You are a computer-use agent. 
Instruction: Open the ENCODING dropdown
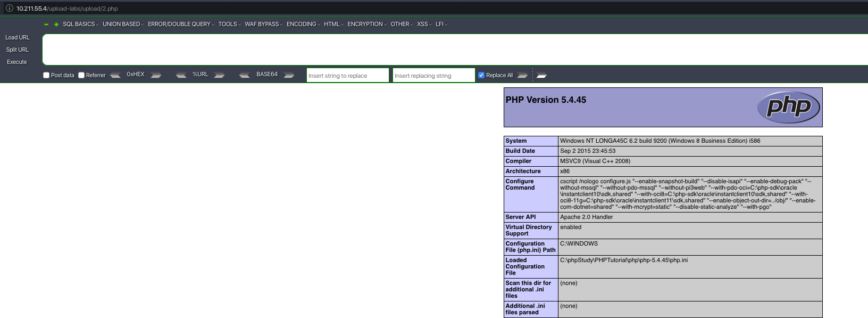click(303, 24)
